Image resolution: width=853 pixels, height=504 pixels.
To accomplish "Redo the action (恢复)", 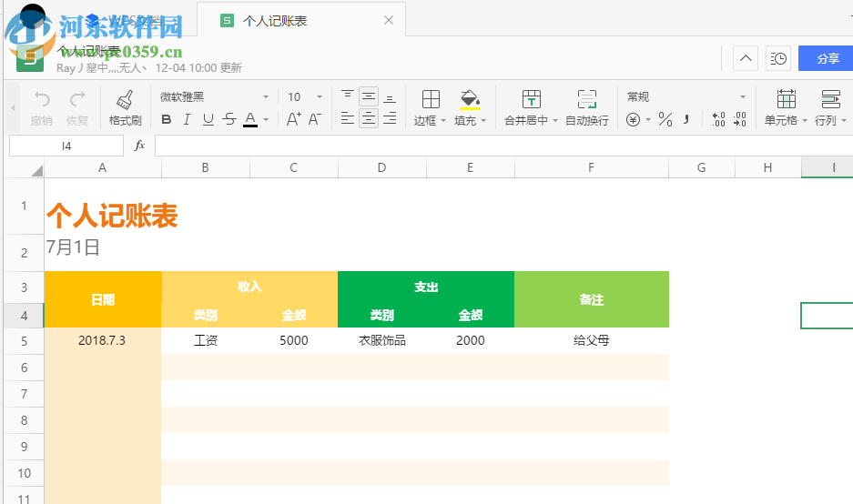I will 77,107.
